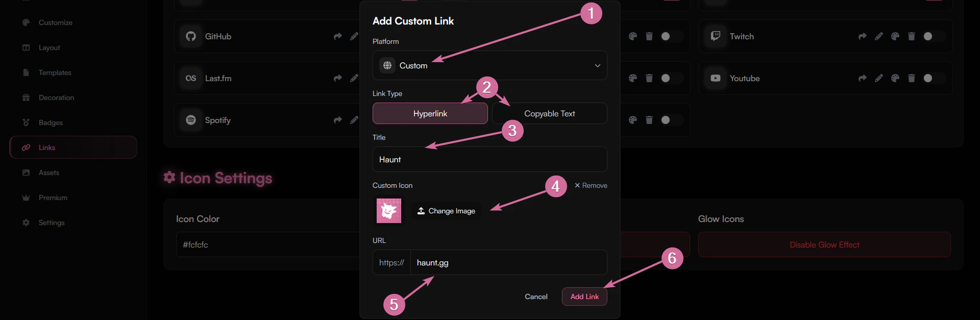Image resolution: width=980 pixels, height=320 pixels.
Task: Click the URL field containing haunt.gg
Action: (x=508, y=262)
